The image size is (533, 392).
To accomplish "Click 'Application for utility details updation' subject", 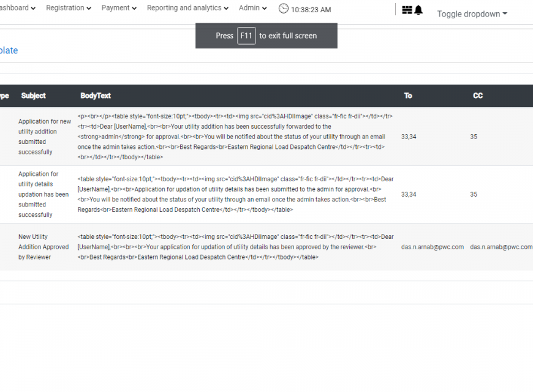I will coord(43,194).
